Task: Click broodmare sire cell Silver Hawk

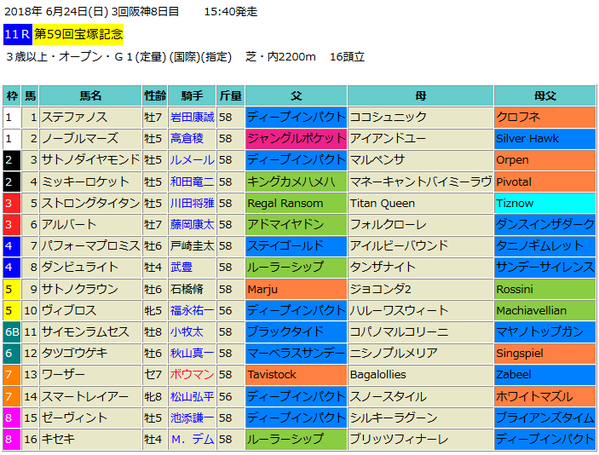Action: (x=545, y=139)
